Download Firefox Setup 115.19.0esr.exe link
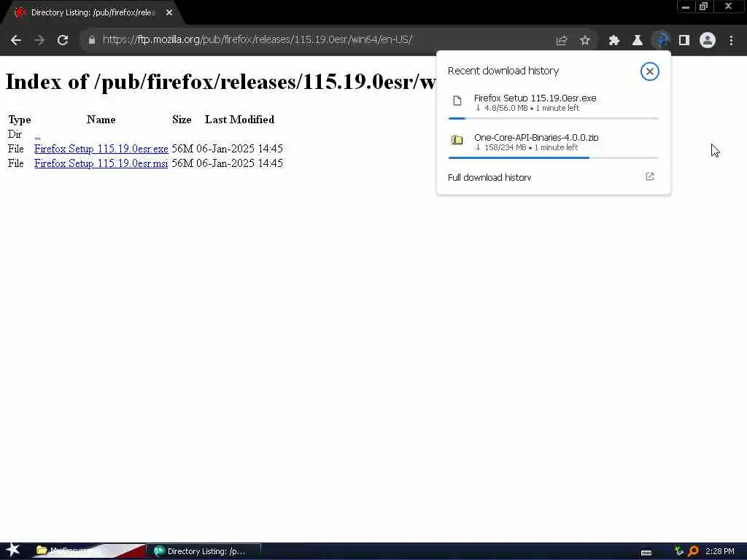The image size is (747, 560). point(101,149)
